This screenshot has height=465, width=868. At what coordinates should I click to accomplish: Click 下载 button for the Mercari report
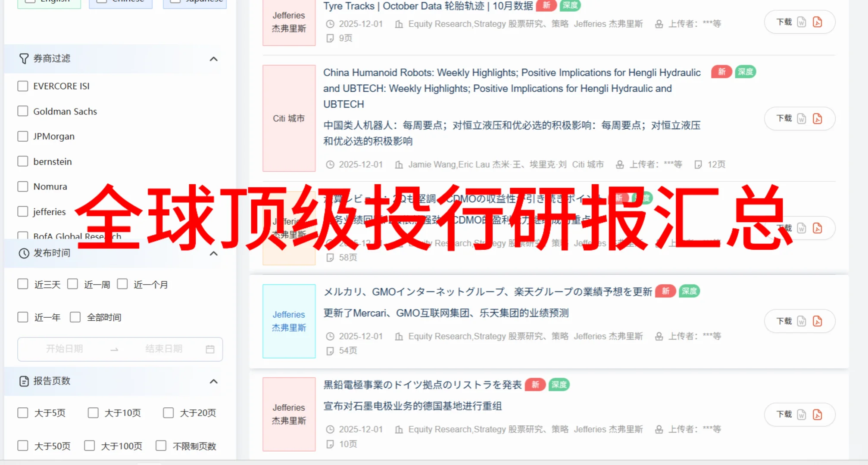tap(784, 321)
